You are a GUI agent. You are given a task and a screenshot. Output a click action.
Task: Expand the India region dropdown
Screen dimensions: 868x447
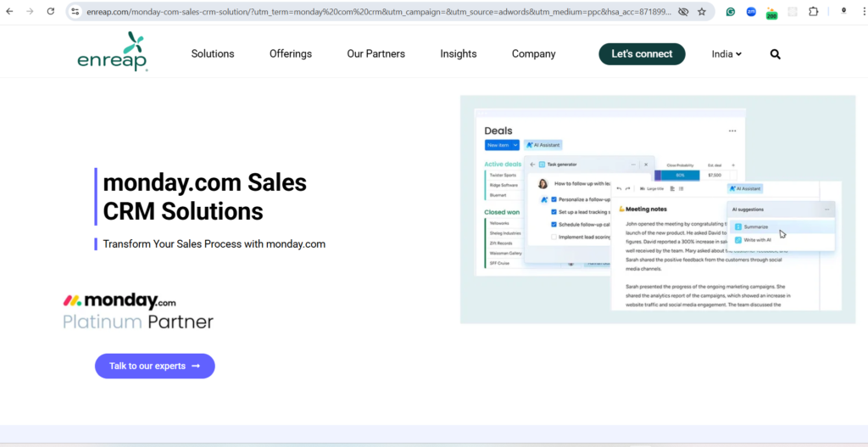tap(726, 54)
